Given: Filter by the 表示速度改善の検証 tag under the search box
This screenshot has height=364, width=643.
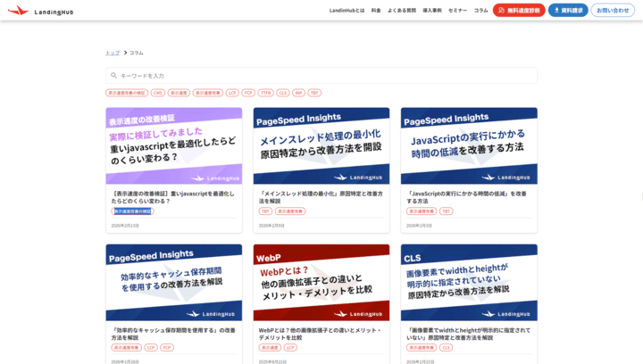Looking at the screenshot, I should click(x=127, y=93).
